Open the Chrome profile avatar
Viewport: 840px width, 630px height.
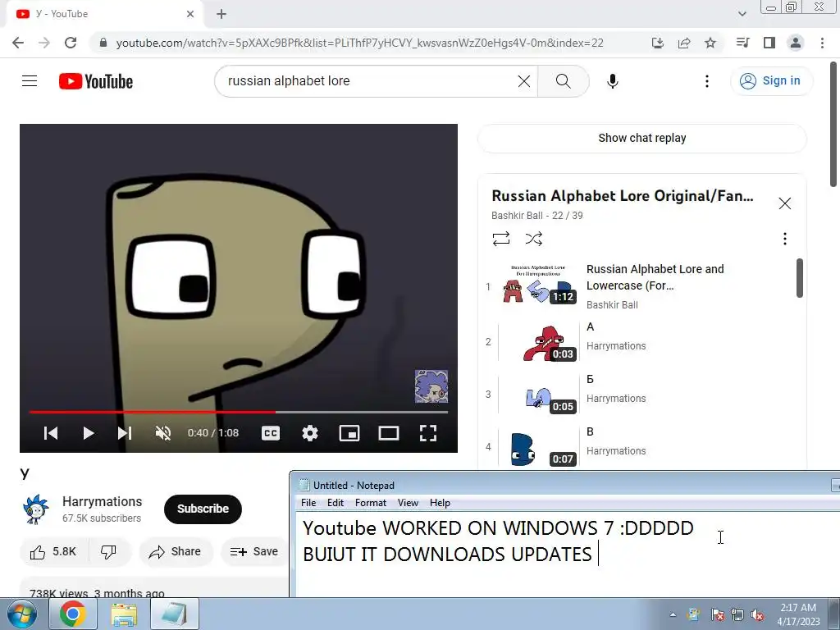click(x=796, y=43)
